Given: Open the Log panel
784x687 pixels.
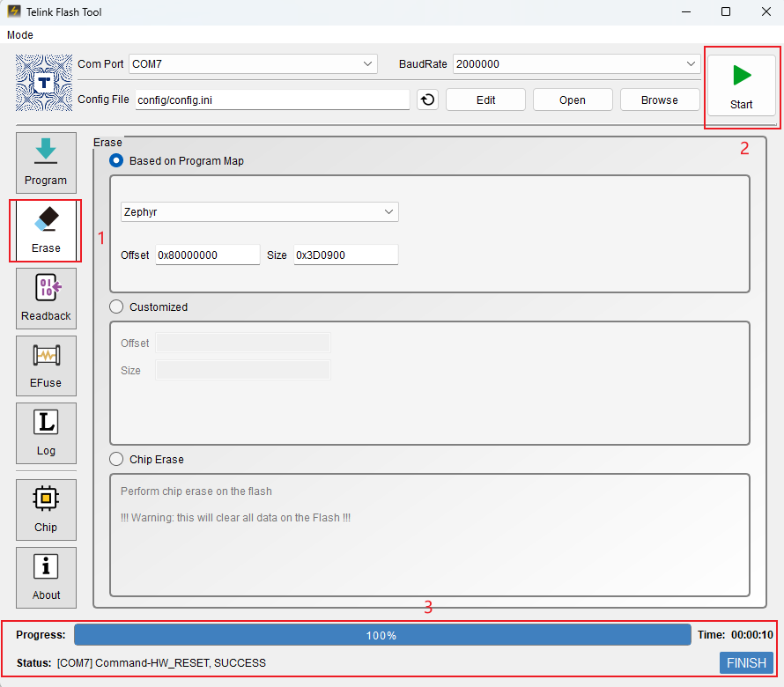Looking at the screenshot, I should (x=46, y=433).
